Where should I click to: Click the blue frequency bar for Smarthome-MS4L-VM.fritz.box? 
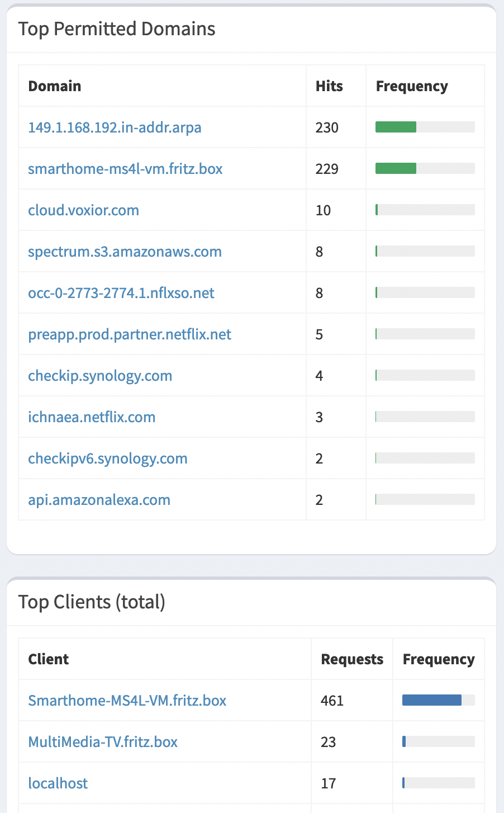coord(432,700)
